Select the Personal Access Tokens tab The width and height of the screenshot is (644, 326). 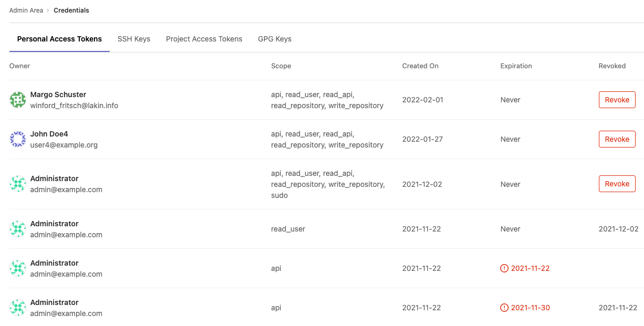(x=59, y=39)
